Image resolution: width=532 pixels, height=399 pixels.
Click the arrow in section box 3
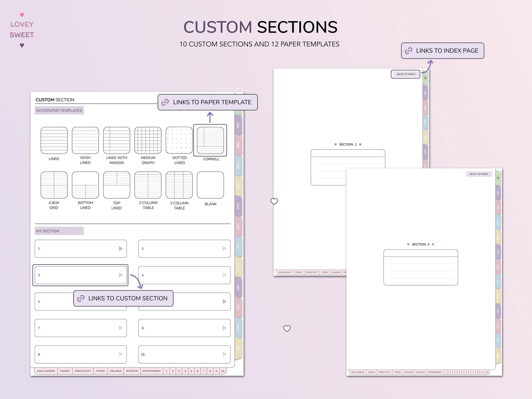[121, 275]
